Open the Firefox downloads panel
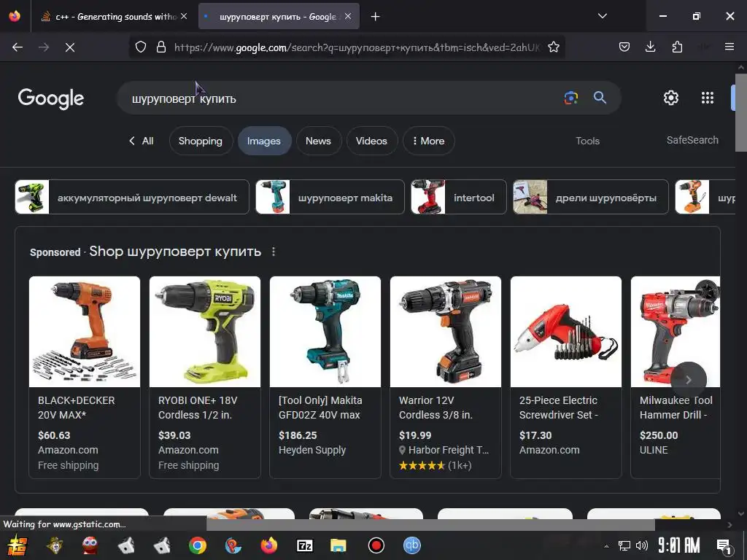The height and width of the screenshot is (560, 747). [x=650, y=47]
